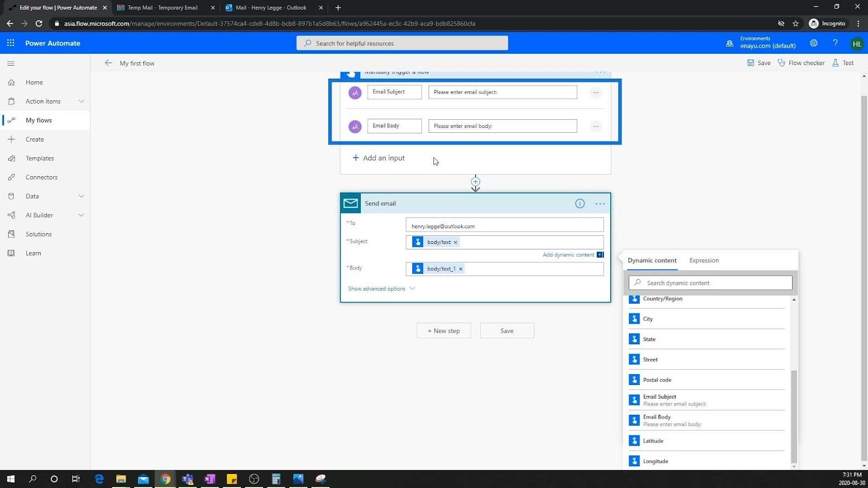Click the Send email info icon
This screenshot has height=488, width=868.
coord(580,203)
